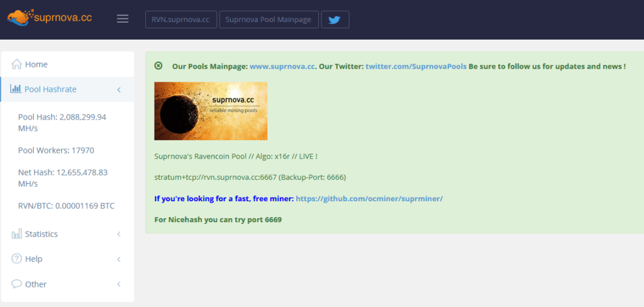Select Home in the sidebar
Viewport: 644px width, 307px height.
pyautogui.click(x=36, y=64)
